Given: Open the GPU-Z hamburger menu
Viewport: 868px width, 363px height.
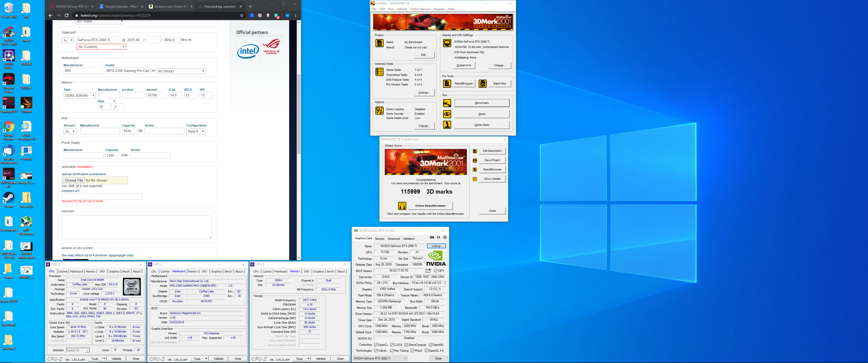Looking at the screenshot, I should tap(445, 237).
